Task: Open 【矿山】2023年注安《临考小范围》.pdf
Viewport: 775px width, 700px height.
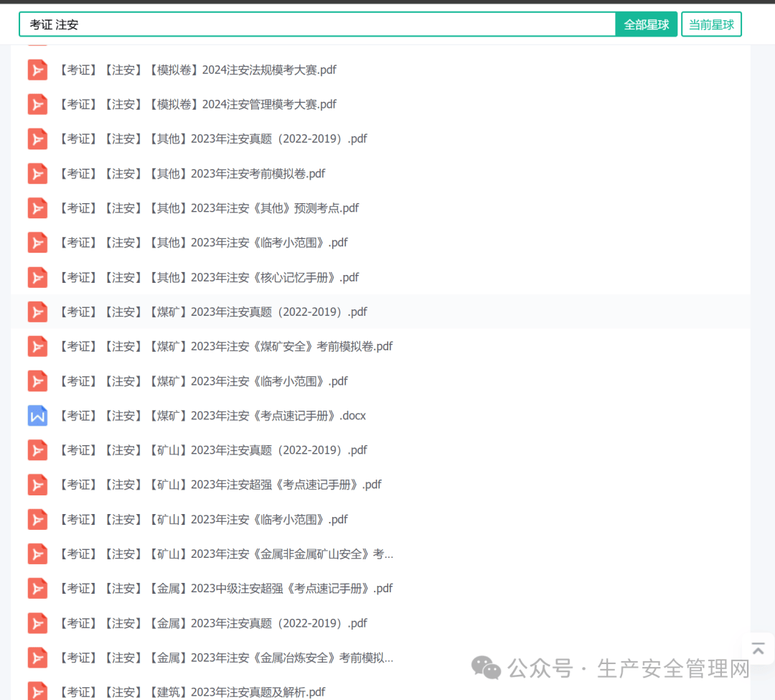Action: pos(202,520)
